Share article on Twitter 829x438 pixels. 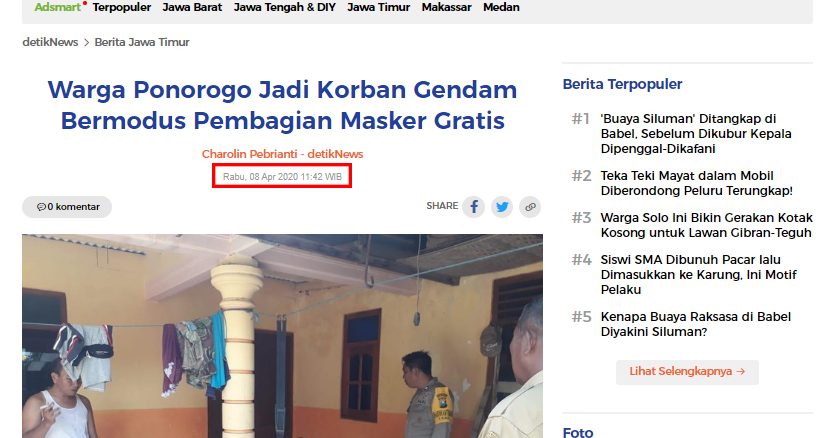point(502,207)
